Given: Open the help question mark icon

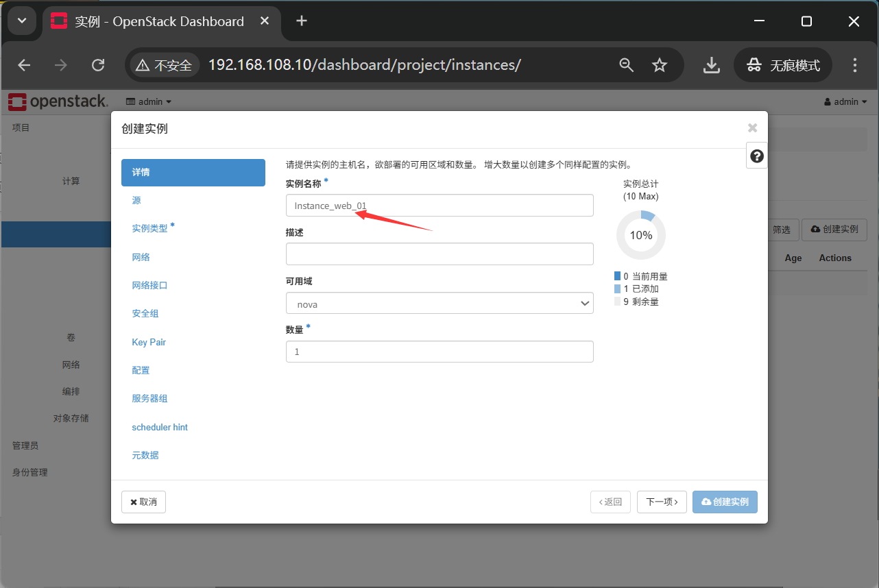Looking at the screenshot, I should pyautogui.click(x=757, y=156).
